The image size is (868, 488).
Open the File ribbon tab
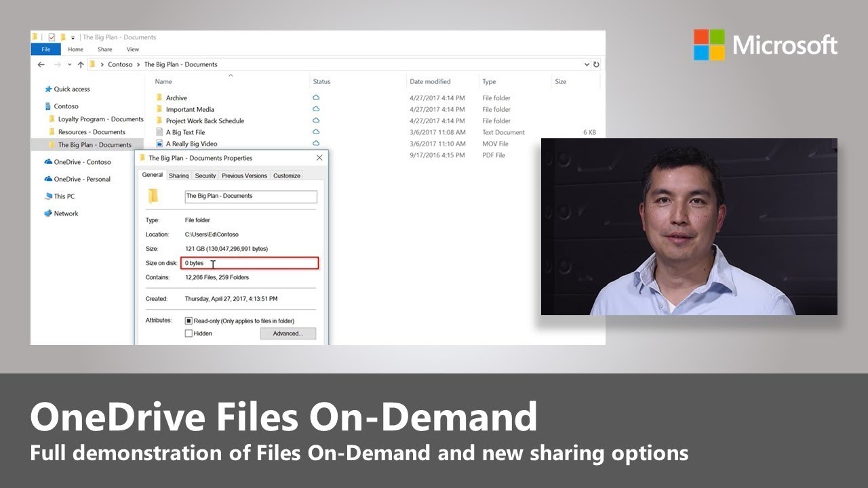[45, 49]
